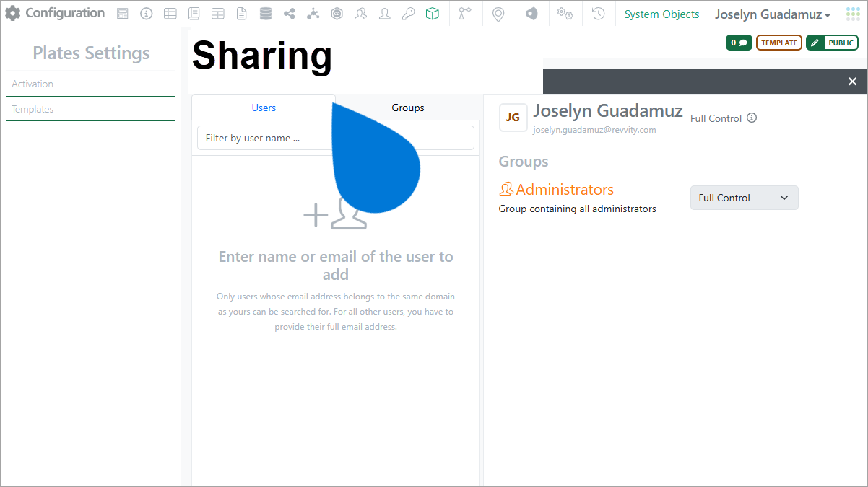The image size is (868, 487).
Task: Click the Administrators group icon
Action: point(506,189)
